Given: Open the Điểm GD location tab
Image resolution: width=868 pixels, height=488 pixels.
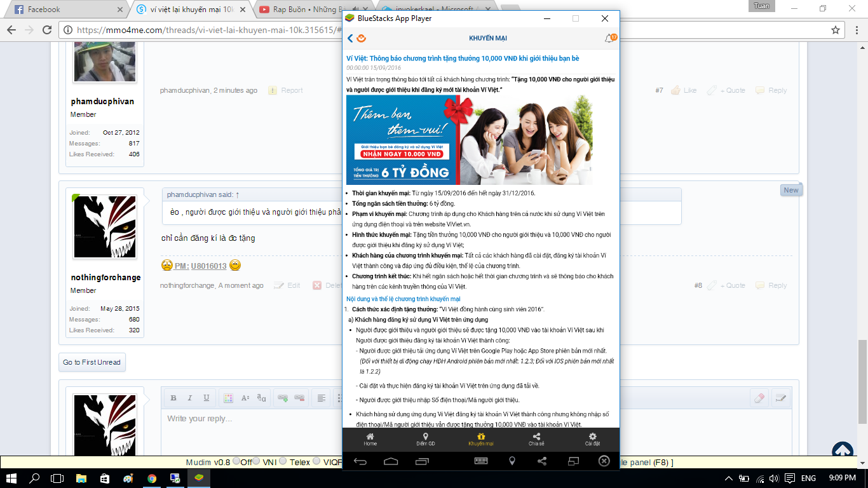Looking at the screenshot, I should (425, 439).
